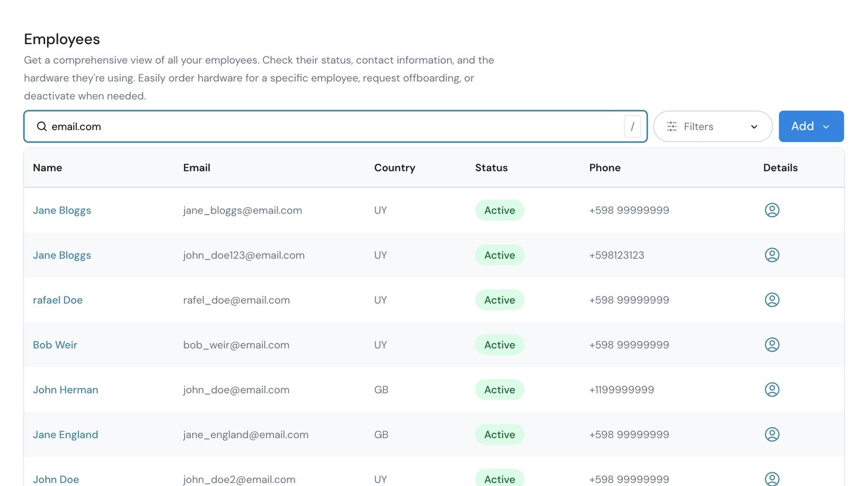Open details icon for rafael Doe
868x486 pixels.
tap(772, 300)
